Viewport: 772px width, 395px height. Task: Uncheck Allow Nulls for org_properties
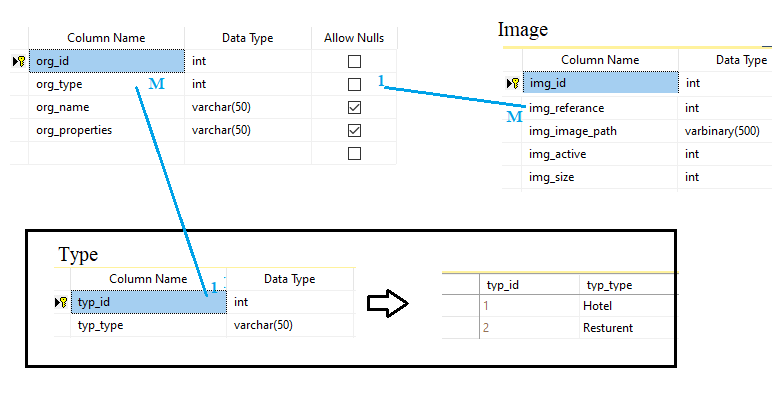click(354, 131)
